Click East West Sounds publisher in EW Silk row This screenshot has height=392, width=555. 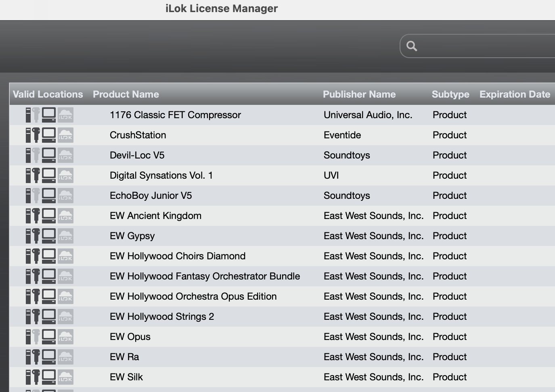374,377
